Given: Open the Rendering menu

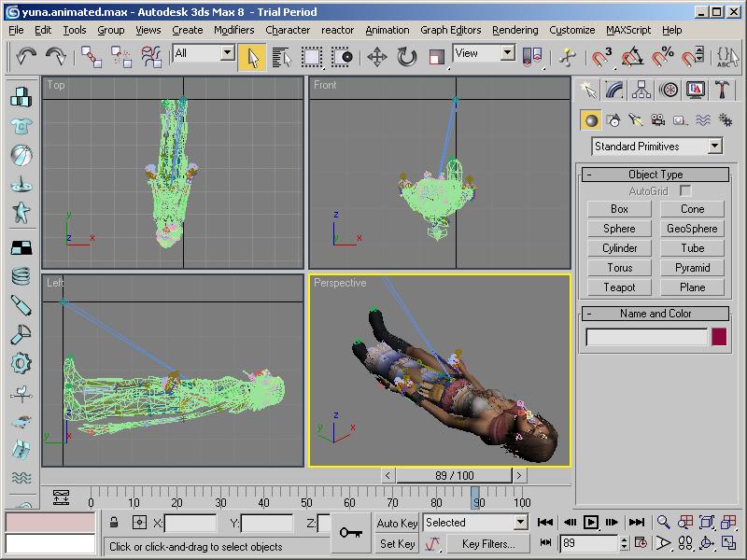Looking at the screenshot, I should (514, 30).
